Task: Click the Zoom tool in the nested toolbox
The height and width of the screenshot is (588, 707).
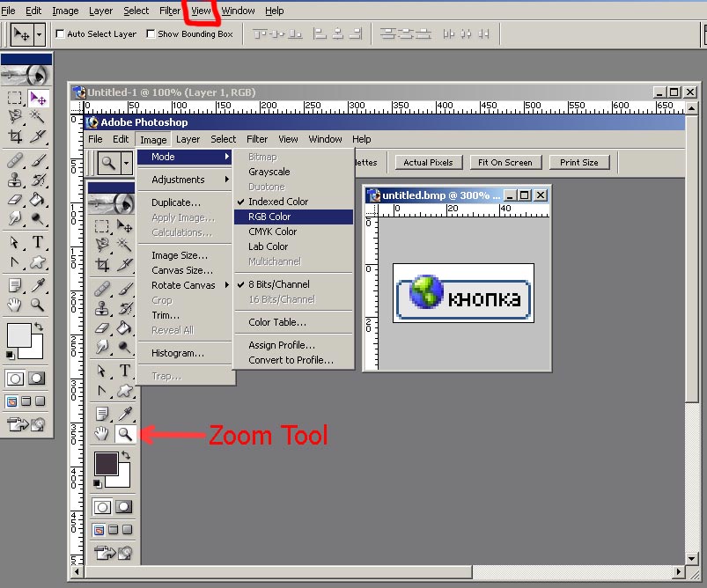Action: (125, 434)
